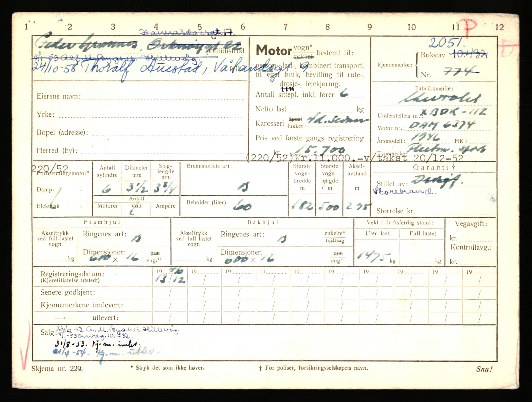Click the 'Antall sittepl. inkl. fører' text
Viewport: 532px width, 402px height.
[x=295, y=94]
